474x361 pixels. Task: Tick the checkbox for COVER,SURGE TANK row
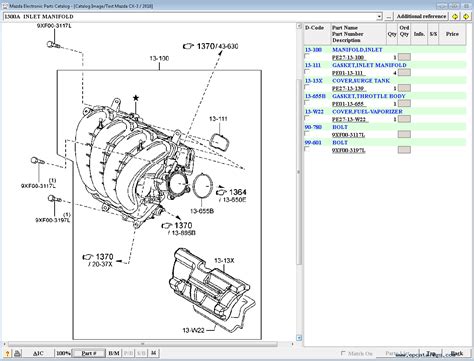click(307, 87)
